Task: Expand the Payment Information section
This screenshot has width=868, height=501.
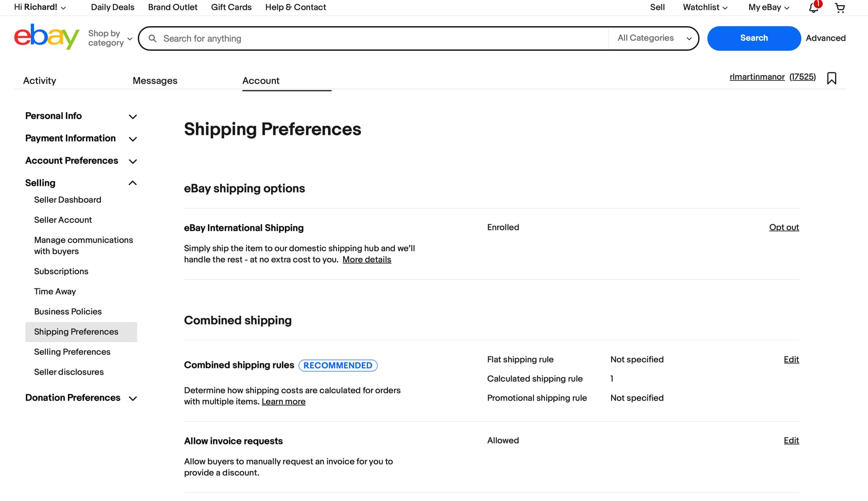Action: pos(81,138)
